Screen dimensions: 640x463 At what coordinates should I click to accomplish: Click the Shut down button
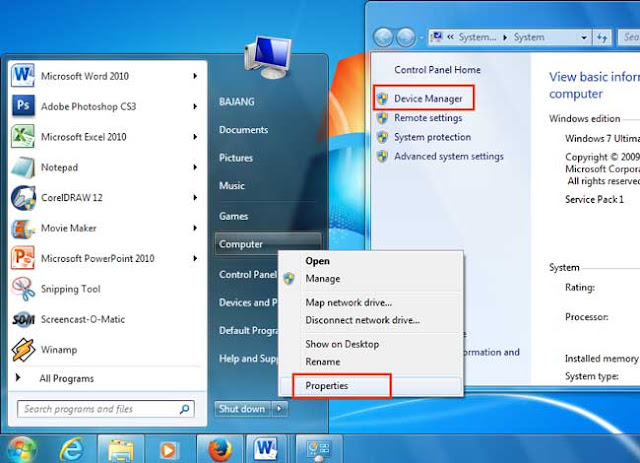point(242,408)
